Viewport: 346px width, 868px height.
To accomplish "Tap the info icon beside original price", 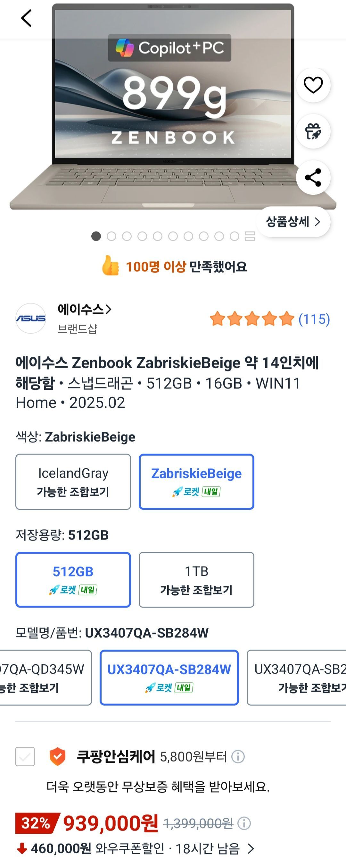I will 244,823.
